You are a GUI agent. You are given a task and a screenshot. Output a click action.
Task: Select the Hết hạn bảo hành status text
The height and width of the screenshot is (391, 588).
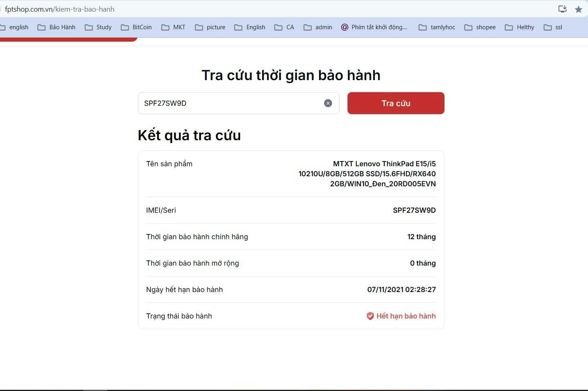click(x=406, y=316)
